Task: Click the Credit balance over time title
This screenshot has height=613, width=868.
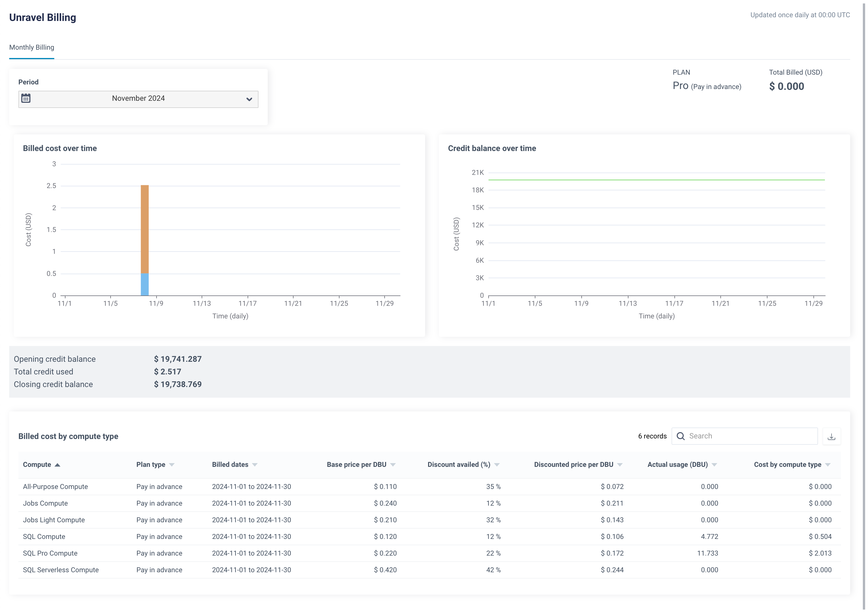Action: 492,148
